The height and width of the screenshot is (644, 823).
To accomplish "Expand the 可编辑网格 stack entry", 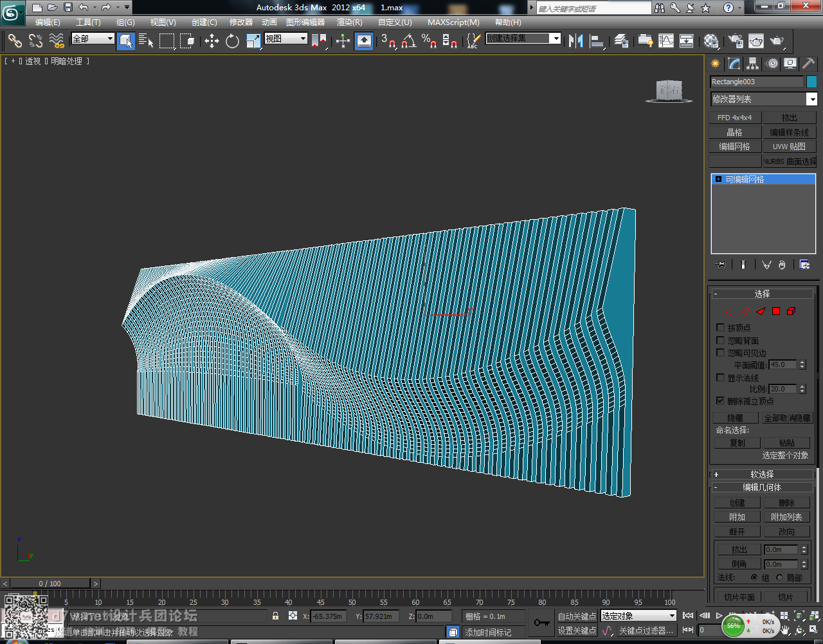I will [x=718, y=179].
